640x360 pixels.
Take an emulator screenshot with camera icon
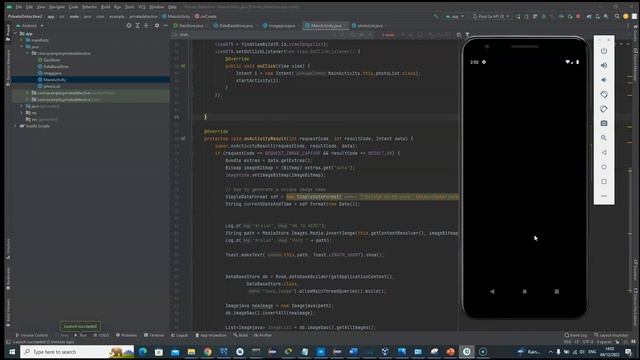604,123
